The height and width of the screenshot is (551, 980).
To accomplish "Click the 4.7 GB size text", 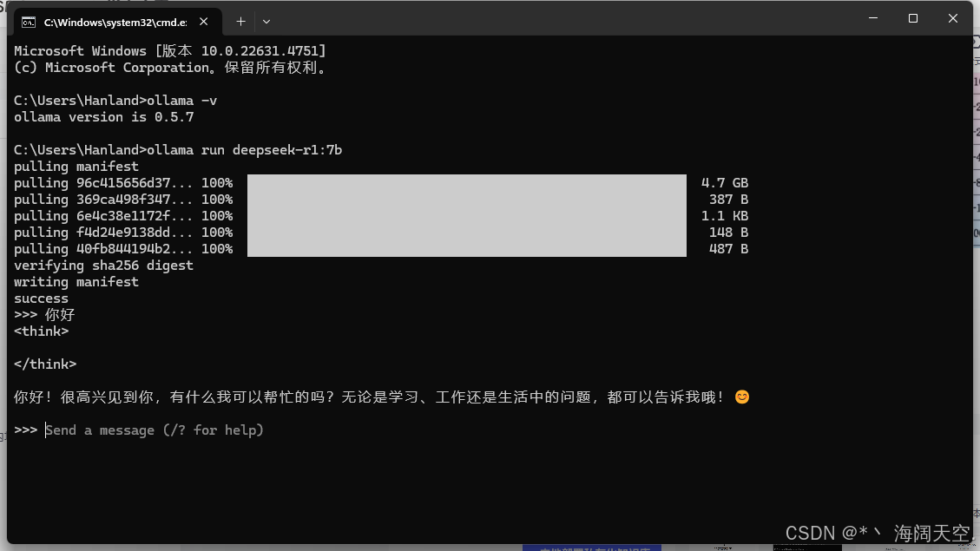I will click(725, 183).
